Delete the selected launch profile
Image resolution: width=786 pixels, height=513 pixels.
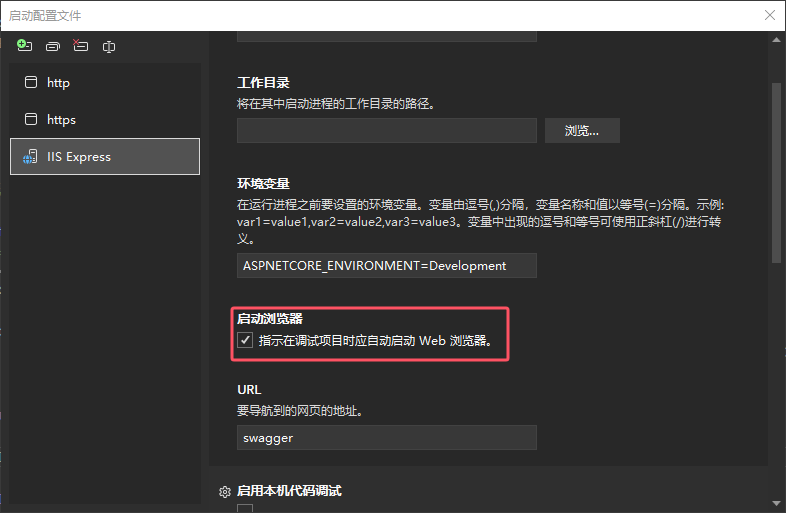click(80, 46)
